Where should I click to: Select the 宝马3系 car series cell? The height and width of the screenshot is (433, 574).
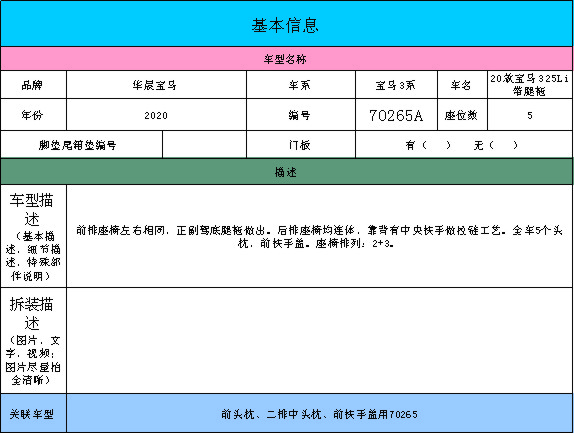[396, 85]
